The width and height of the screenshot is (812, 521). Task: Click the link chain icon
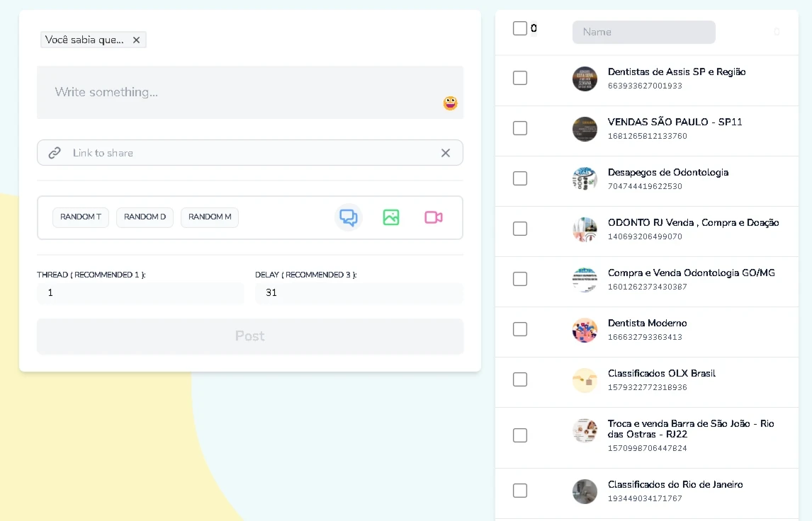pyautogui.click(x=55, y=153)
